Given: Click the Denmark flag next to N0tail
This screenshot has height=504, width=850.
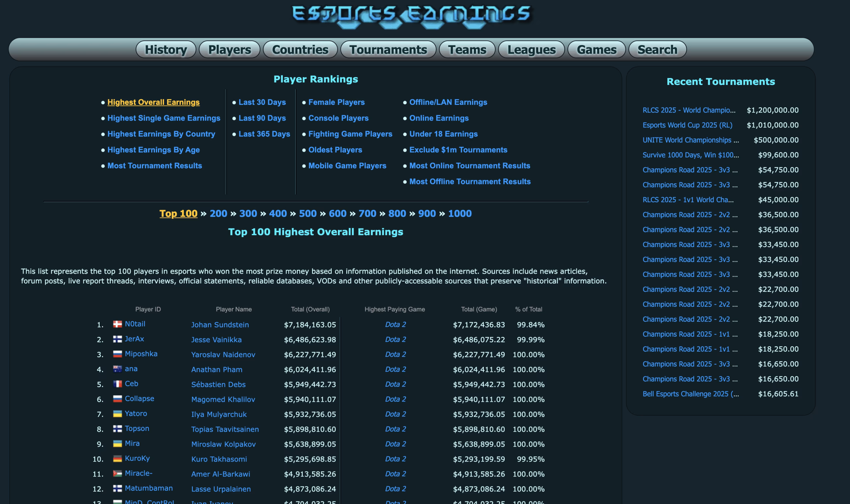Looking at the screenshot, I should (118, 324).
